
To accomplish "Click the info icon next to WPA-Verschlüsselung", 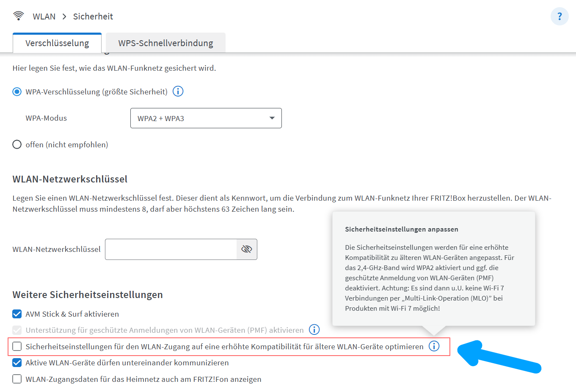I will point(178,91).
